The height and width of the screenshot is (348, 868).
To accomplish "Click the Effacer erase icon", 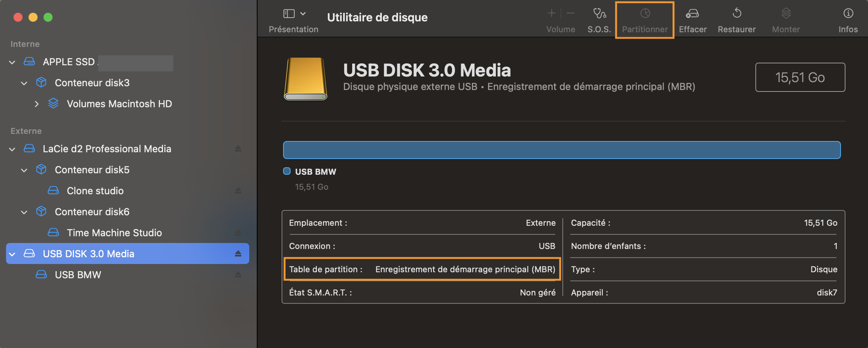I will [692, 14].
